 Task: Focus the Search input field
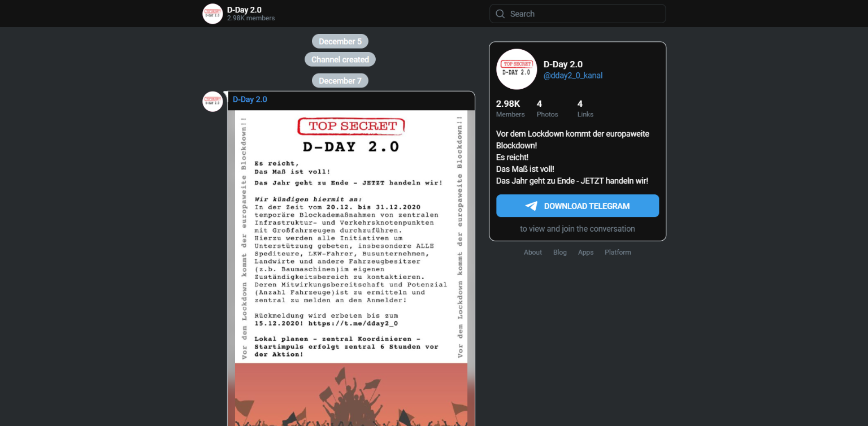(x=578, y=14)
